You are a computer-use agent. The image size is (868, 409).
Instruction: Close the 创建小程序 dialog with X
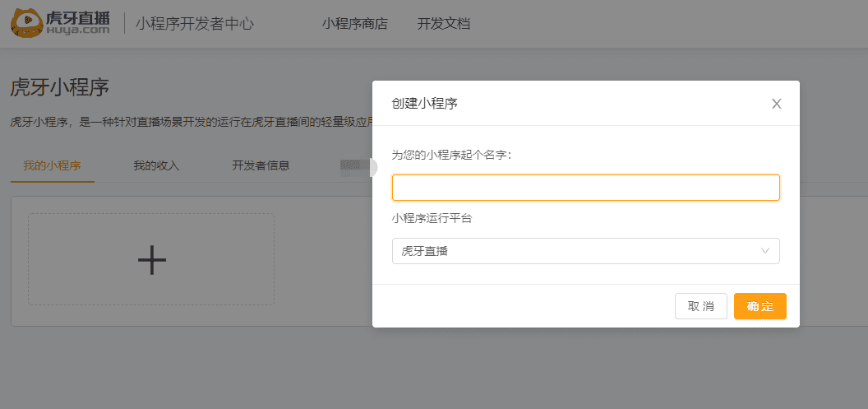[776, 104]
